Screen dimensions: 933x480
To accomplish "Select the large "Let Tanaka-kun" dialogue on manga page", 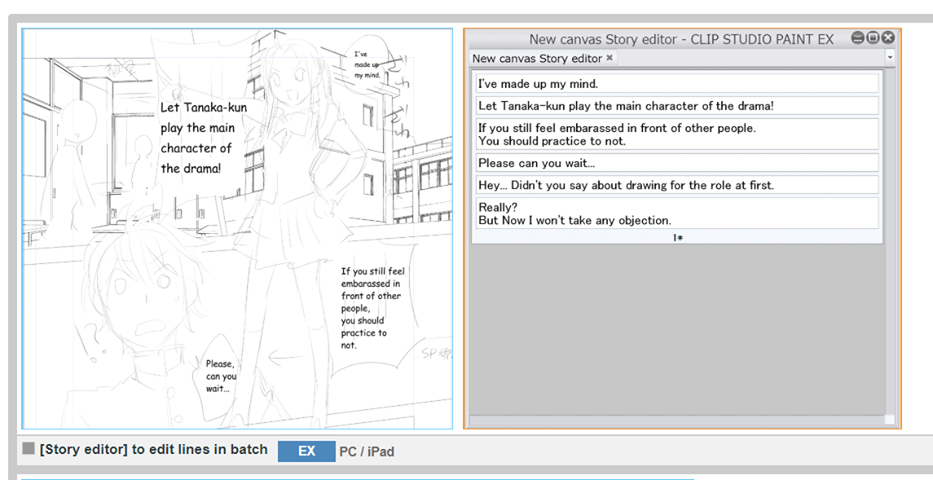I will [x=203, y=137].
